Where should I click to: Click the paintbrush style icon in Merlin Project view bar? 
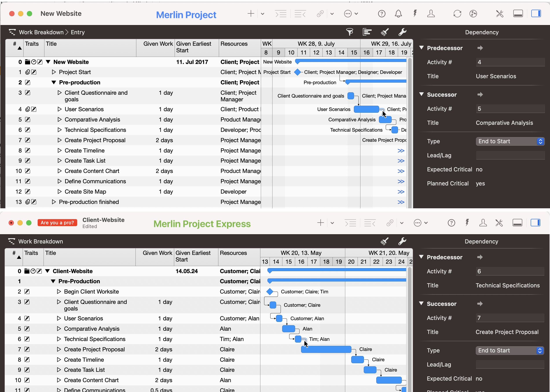coord(385,32)
